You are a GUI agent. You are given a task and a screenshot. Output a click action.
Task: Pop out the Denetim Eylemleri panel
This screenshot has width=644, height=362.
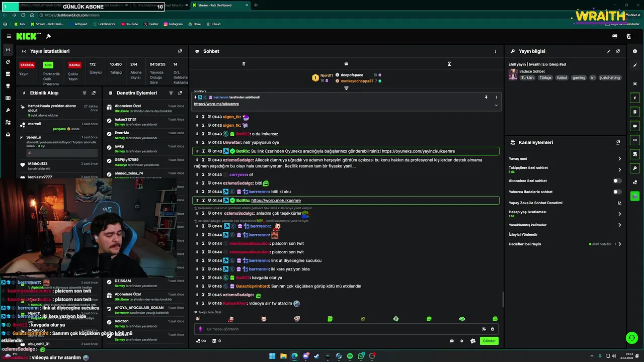(x=180, y=93)
